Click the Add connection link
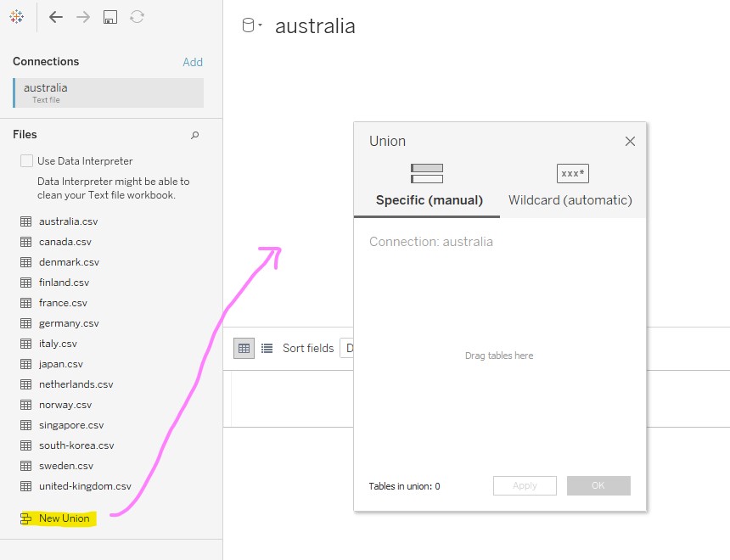Image resolution: width=730 pixels, height=560 pixels. pyautogui.click(x=193, y=62)
